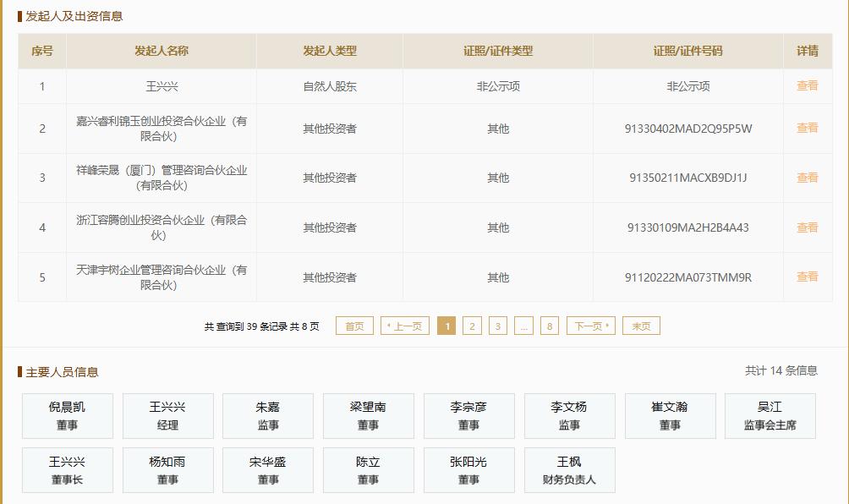849x504 pixels.
Task: Click 下一页 next page button
Action: pyautogui.click(x=590, y=326)
